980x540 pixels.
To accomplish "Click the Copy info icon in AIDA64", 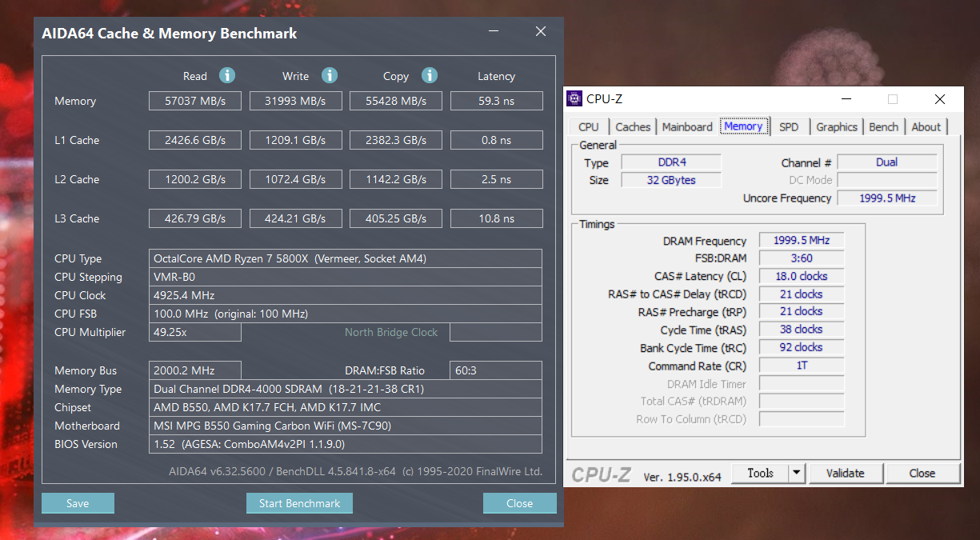I will pyautogui.click(x=430, y=75).
